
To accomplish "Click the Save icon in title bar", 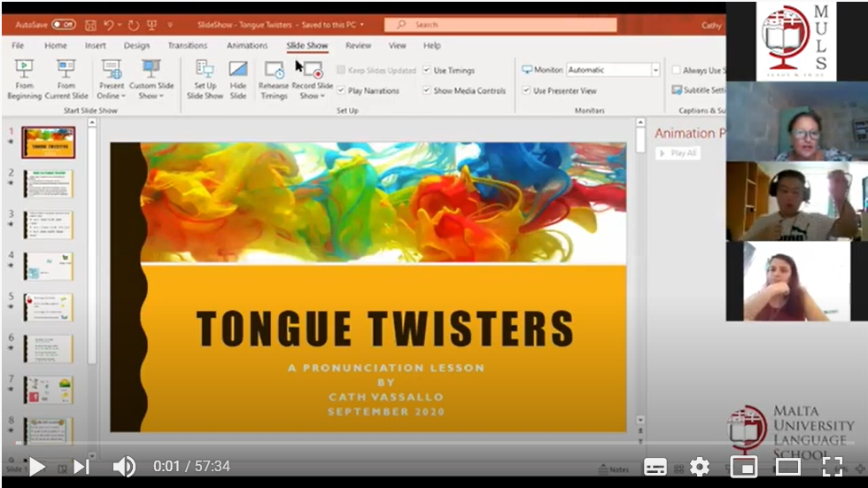I will [90, 25].
